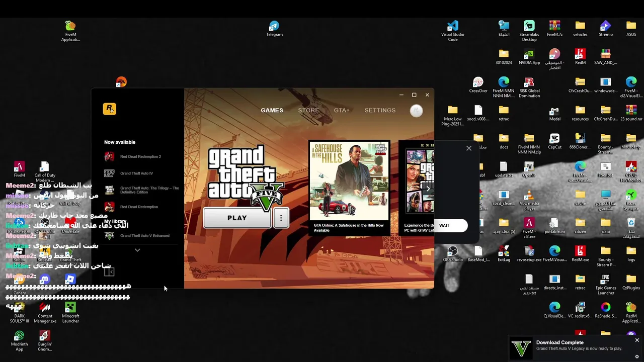Select RedM.exe on desktop
This screenshot has width=644, height=362.
(580, 254)
